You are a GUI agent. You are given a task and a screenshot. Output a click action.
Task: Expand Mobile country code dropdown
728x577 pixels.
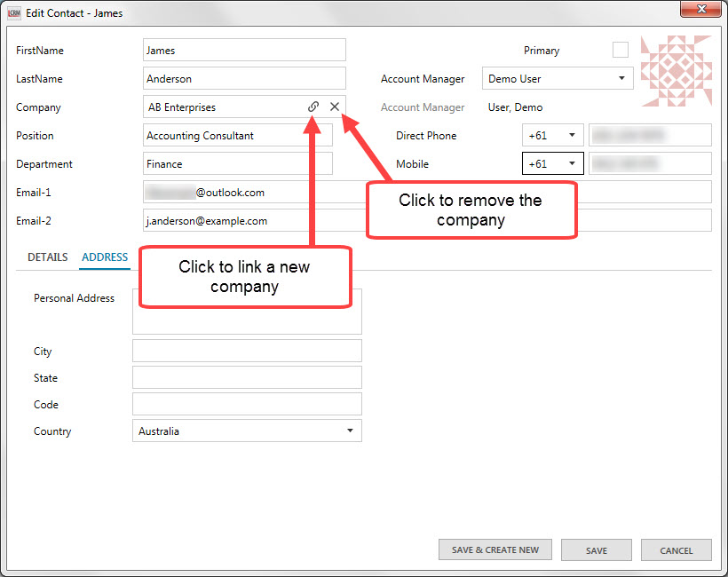[x=552, y=164]
